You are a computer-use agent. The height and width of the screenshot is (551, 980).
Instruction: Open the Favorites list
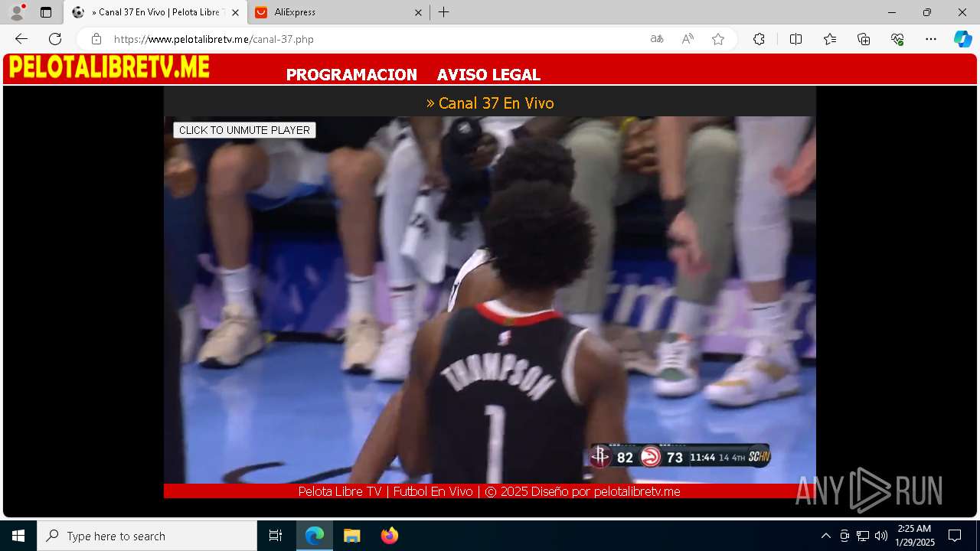830,39
